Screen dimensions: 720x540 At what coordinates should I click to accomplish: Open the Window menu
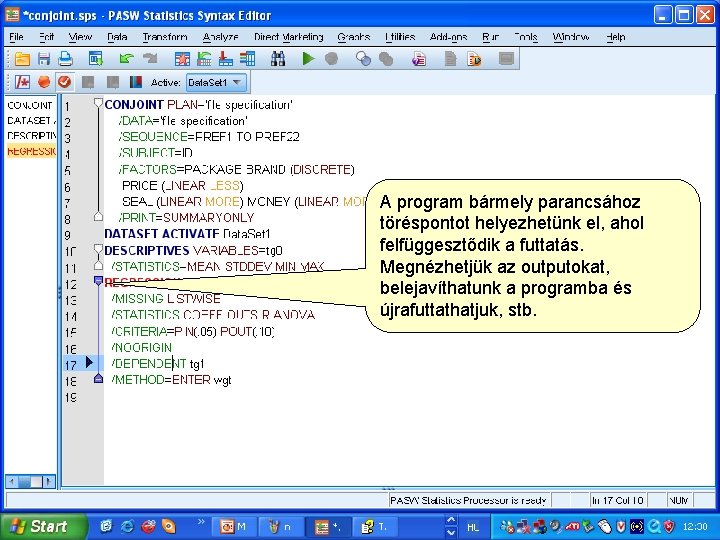click(571, 37)
